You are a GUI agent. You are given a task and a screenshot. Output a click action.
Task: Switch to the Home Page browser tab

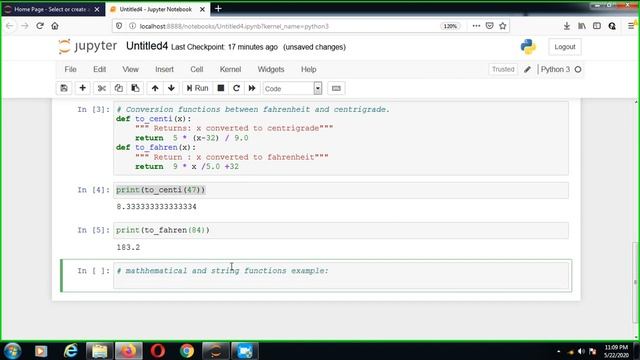pos(50,9)
